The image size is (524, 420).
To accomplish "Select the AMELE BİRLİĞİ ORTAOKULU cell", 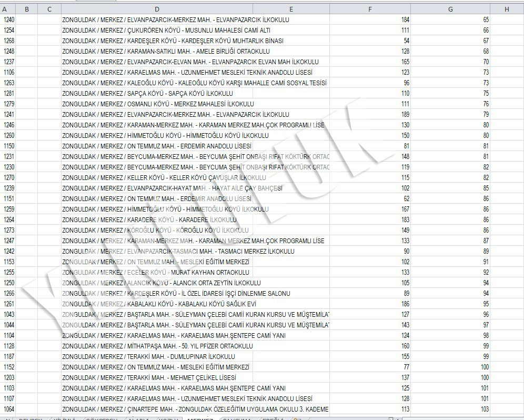I will [166, 52].
